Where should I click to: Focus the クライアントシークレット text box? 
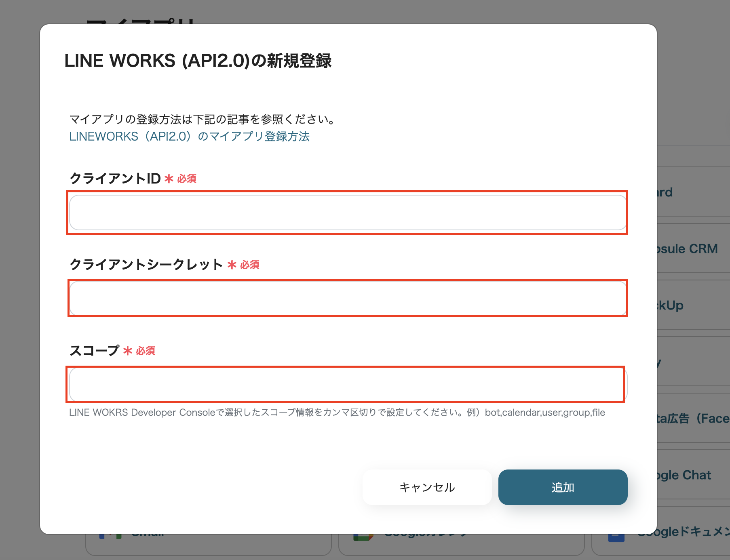coord(348,298)
